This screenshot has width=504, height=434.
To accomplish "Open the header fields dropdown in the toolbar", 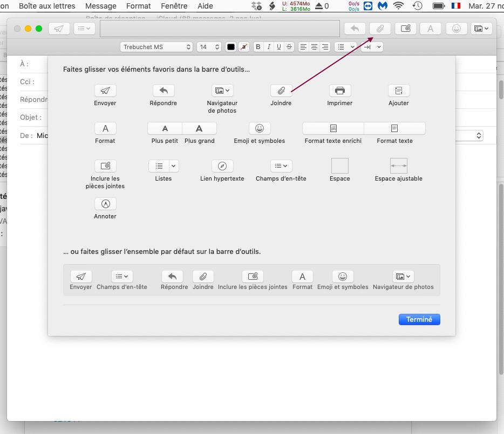I will 84,29.
